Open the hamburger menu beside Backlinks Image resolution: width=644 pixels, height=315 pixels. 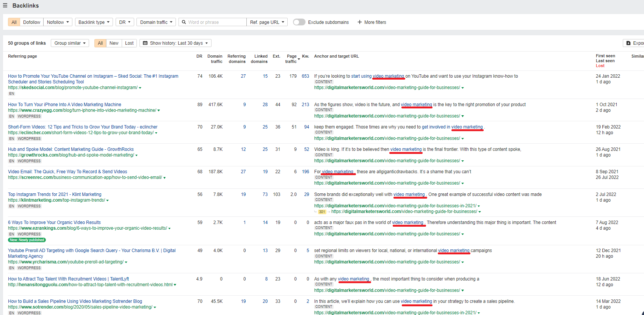[x=5, y=6]
